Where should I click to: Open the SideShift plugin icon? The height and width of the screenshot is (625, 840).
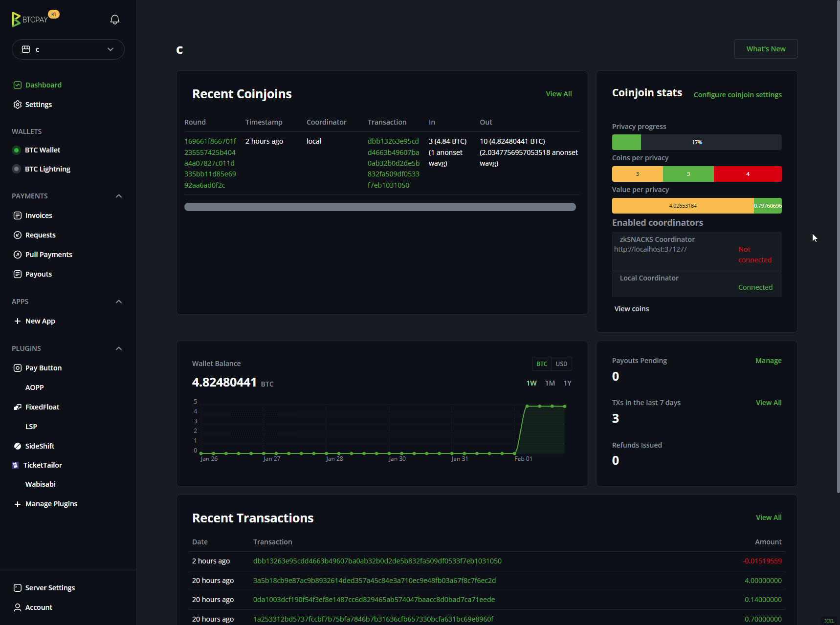click(18, 446)
